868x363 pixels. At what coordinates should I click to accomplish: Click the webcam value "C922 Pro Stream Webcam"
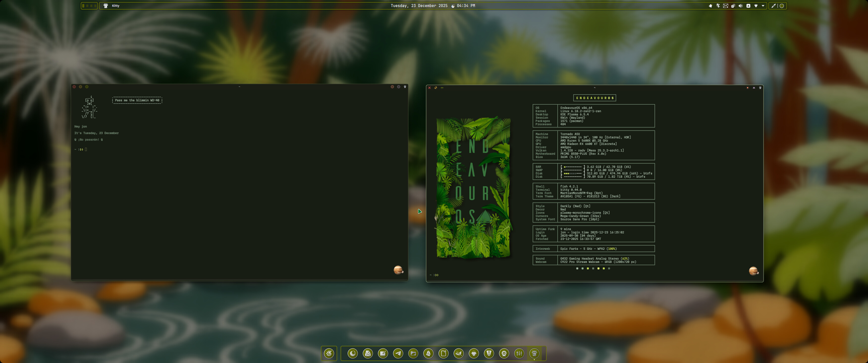(580, 262)
